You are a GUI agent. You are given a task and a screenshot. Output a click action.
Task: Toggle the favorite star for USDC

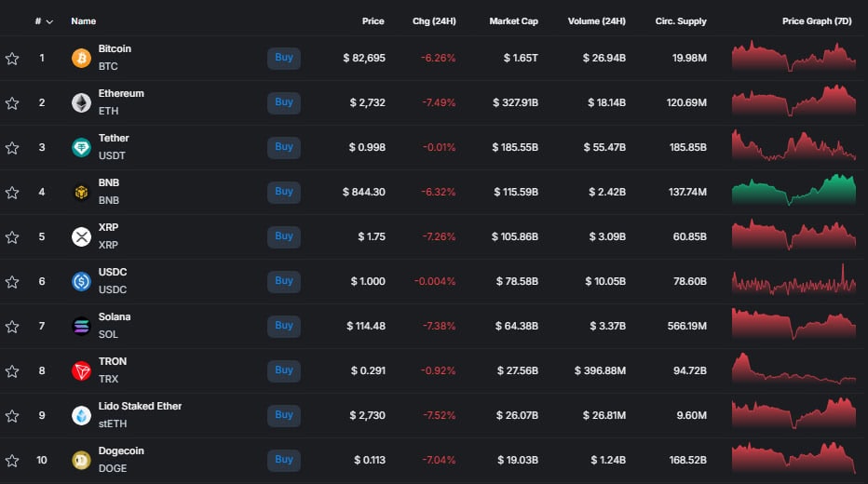tap(12, 282)
